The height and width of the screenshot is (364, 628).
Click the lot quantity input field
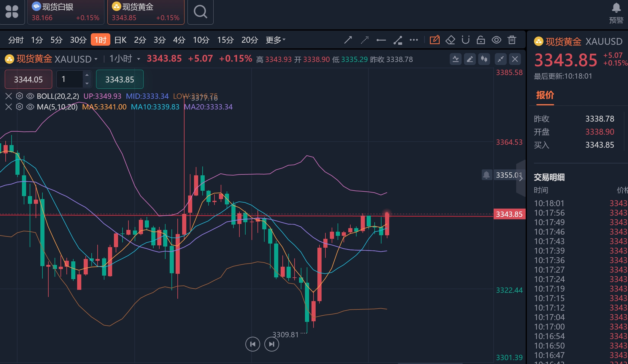click(x=70, y=79)
